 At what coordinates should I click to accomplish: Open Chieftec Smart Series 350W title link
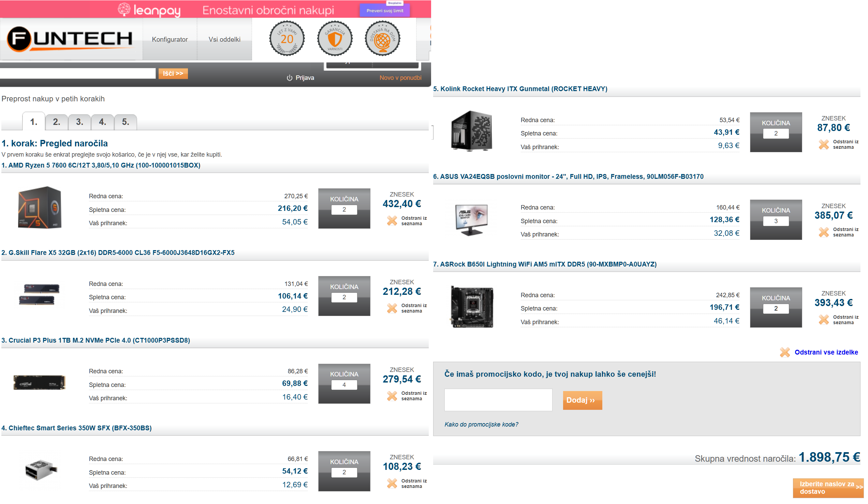tap(76, 428)
